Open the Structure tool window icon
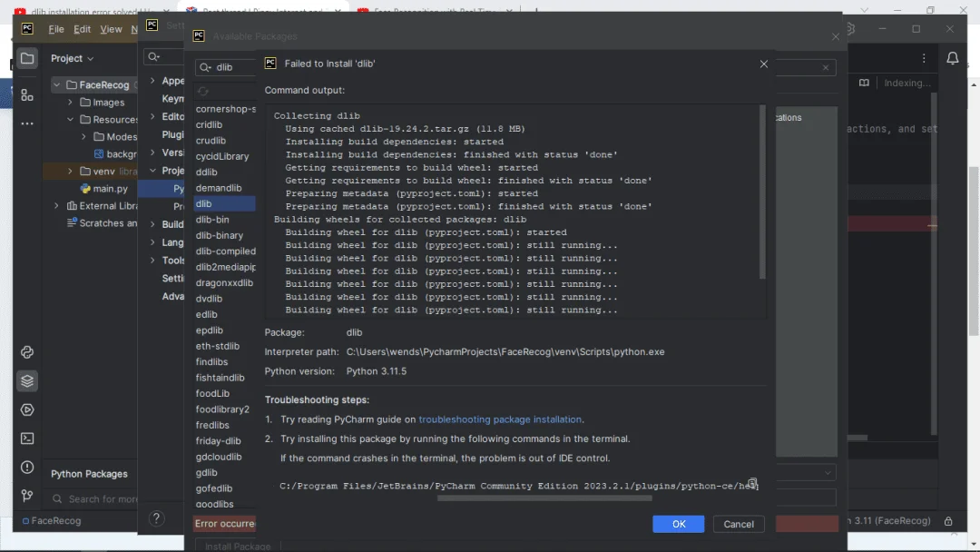980x552 pixels. tap(27, 95)
